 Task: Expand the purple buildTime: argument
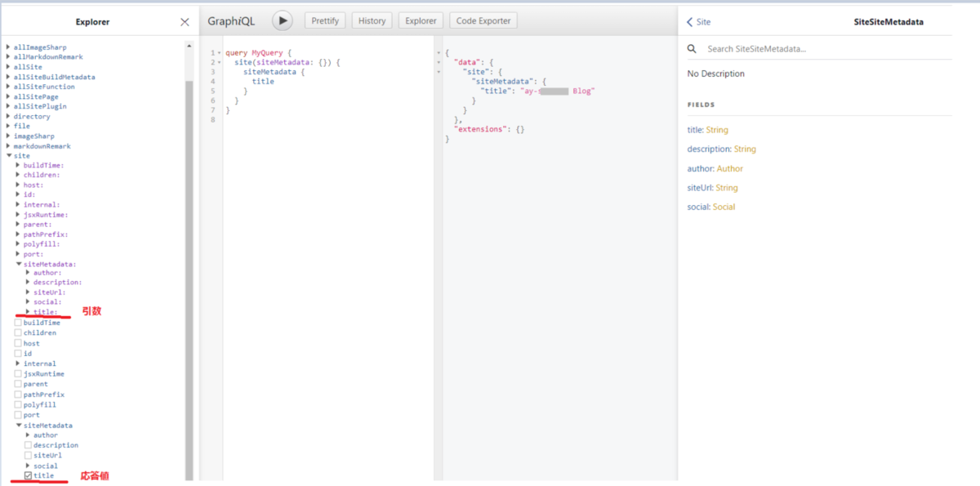[18, 166]
